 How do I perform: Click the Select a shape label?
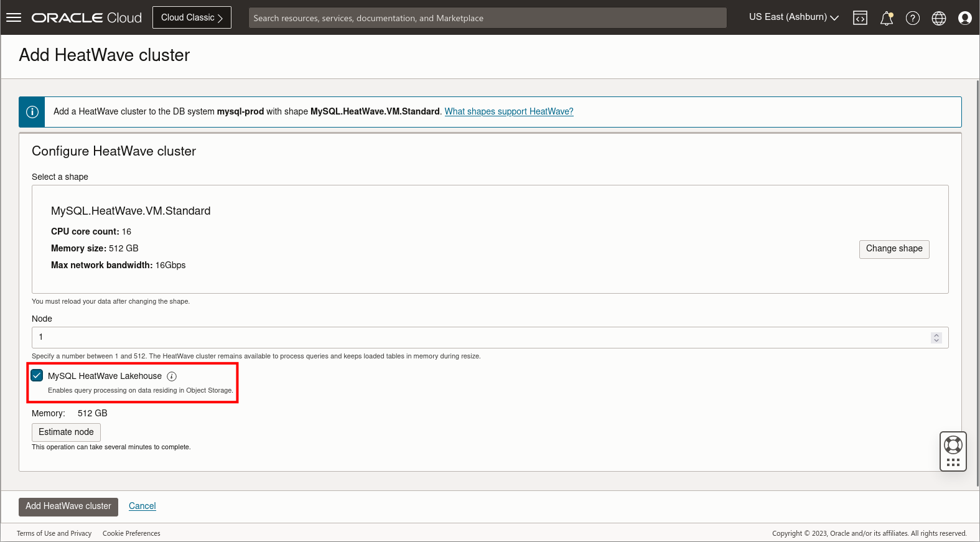pos(60,177)
